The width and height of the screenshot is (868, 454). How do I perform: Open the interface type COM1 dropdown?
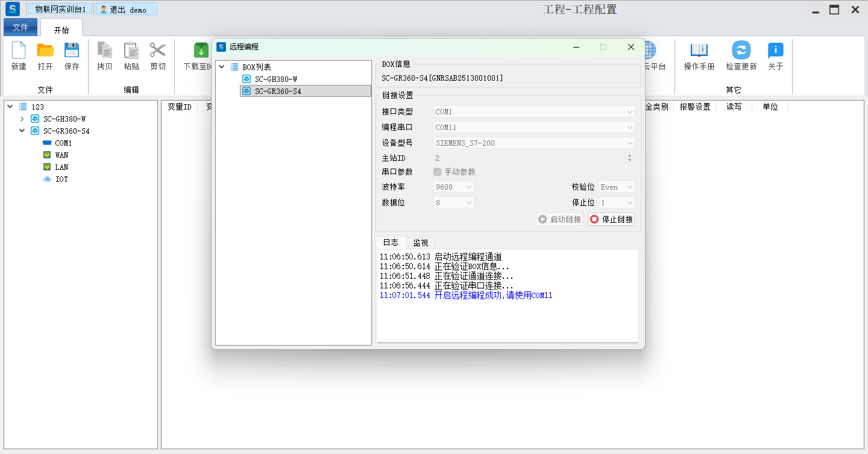point(534,112)
